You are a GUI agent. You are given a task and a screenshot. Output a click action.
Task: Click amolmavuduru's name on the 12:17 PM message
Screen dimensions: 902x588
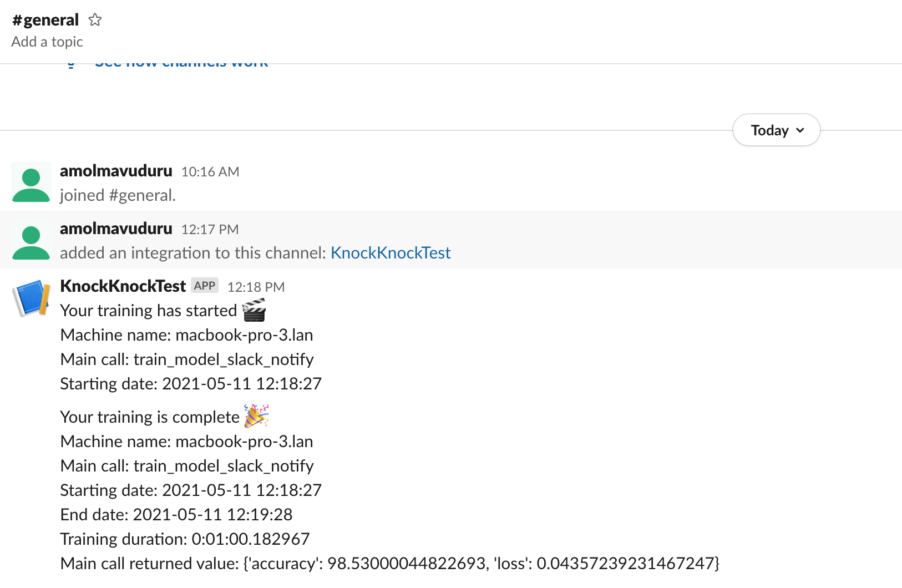pos(116,229)
